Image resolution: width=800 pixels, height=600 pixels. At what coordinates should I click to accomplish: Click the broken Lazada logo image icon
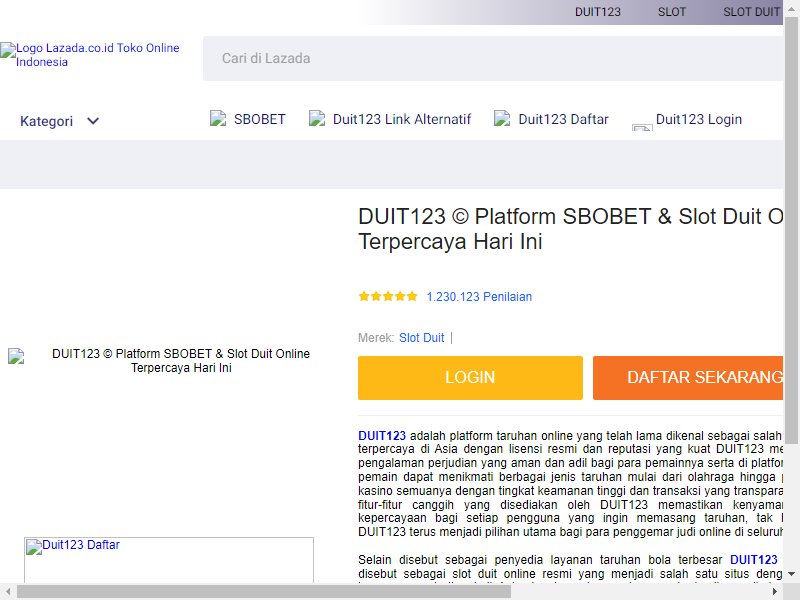click(8, 51)
